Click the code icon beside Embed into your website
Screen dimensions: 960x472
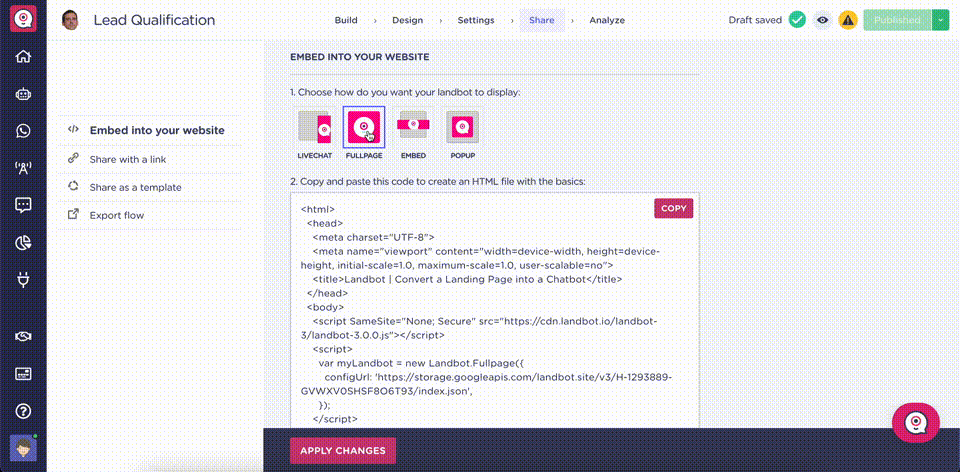click(x=73, y=130)
